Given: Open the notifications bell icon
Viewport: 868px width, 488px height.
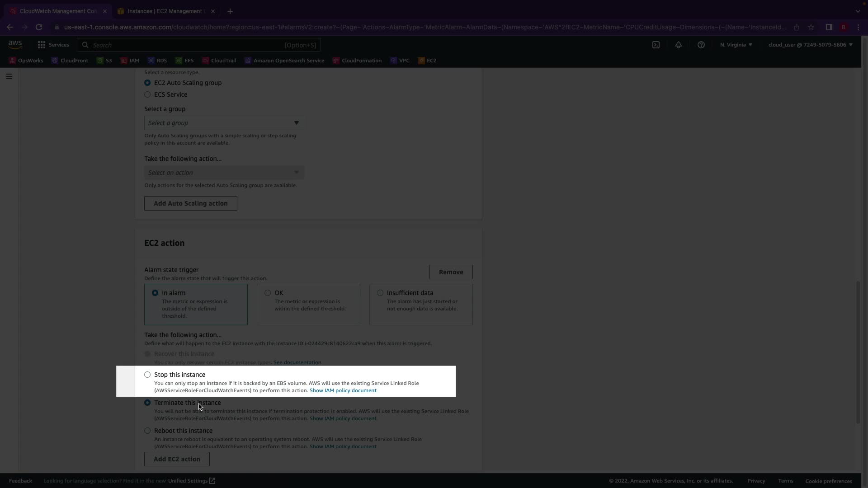Looking at the screenshot, I should point(679,45).
